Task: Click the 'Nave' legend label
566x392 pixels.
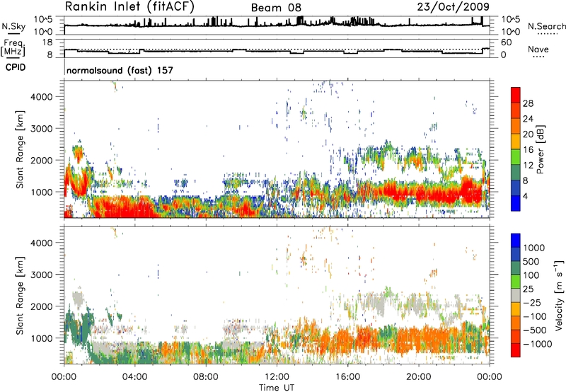Action: (538, 50)
